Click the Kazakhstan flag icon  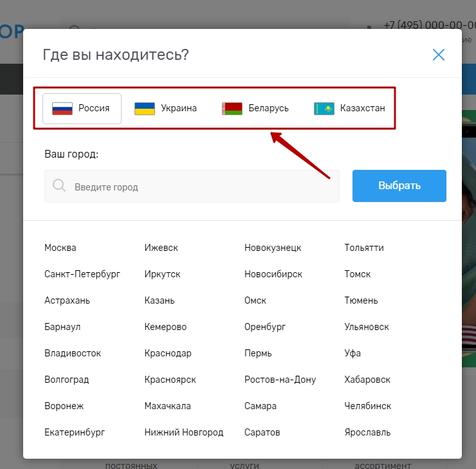(x=324, y=108)
